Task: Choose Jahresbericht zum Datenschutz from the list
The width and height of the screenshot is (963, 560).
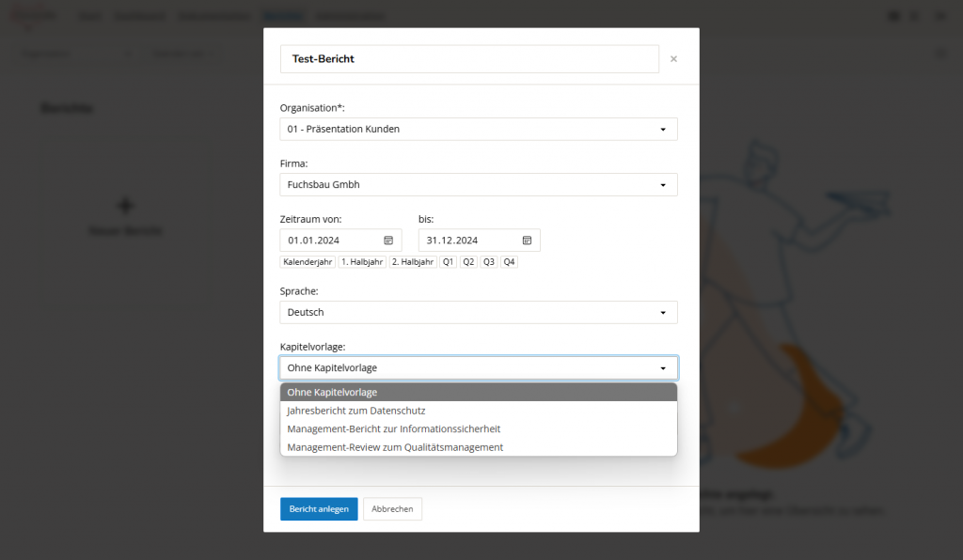Action: point(355,411)
